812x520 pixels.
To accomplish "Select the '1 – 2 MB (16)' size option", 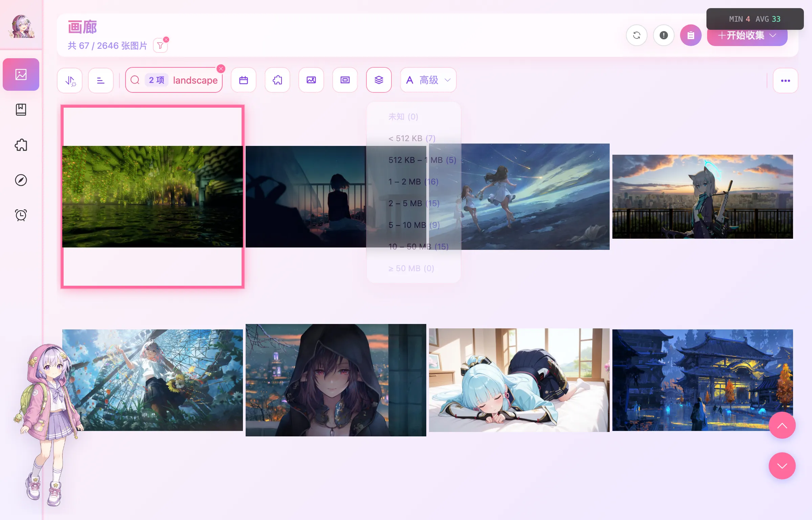I will (x=414, y=182).
